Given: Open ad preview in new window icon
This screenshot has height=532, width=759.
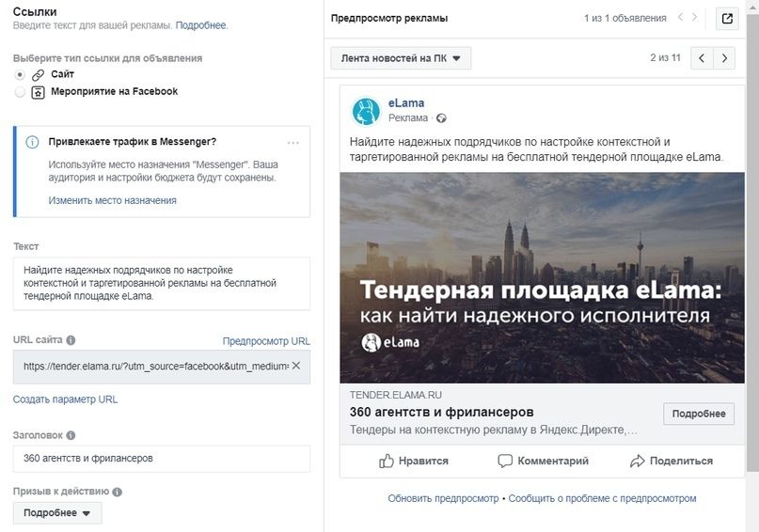Looking at the screenshot, I should click(727, 19).
